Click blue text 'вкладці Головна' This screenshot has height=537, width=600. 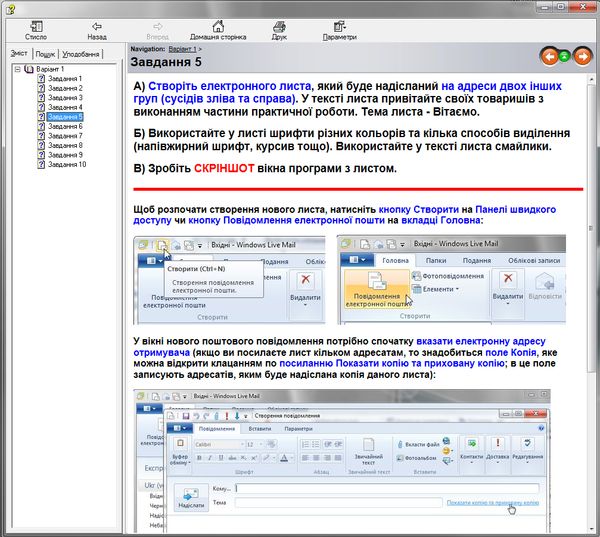tap(441, 220)
